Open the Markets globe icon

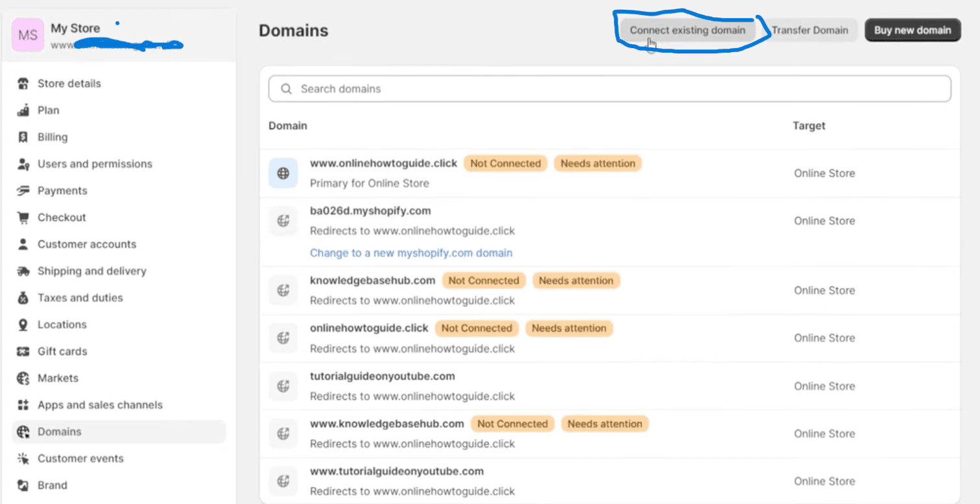pyautogui.click(x=23, y=378)
